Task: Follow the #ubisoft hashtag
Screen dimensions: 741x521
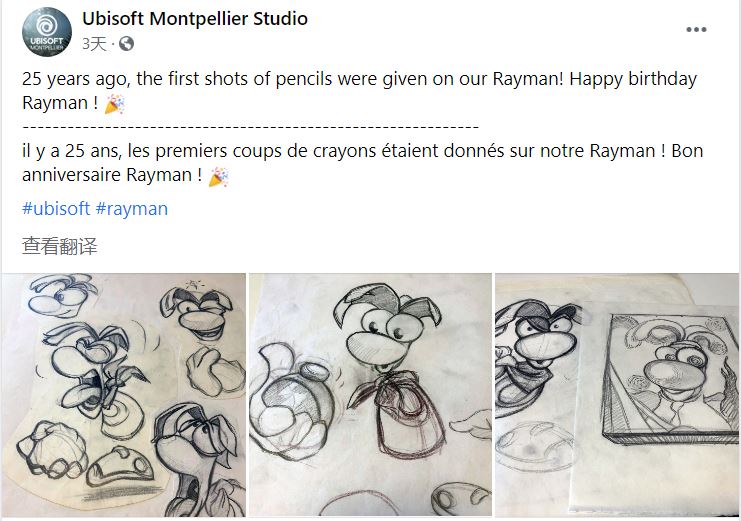Action: 56,208
